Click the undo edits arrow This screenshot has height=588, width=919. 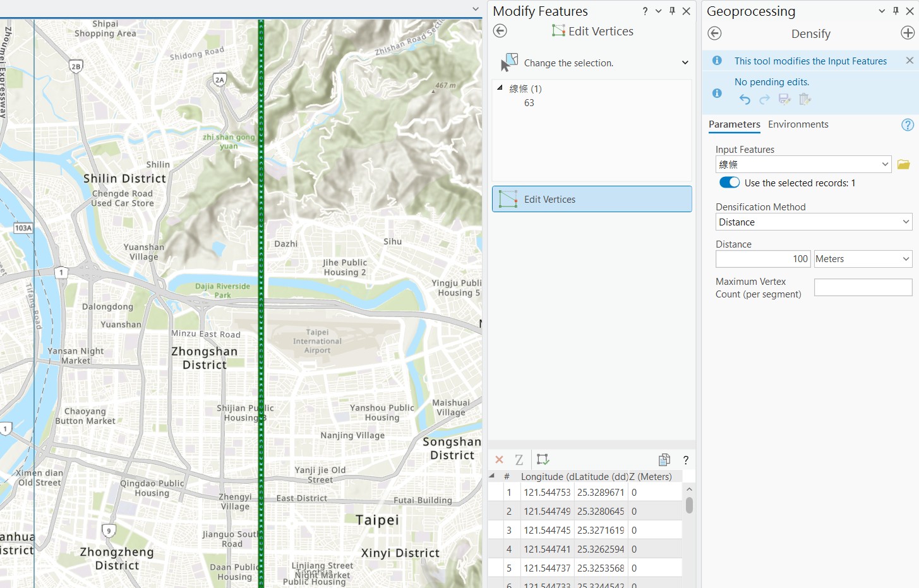click(745, 99)
